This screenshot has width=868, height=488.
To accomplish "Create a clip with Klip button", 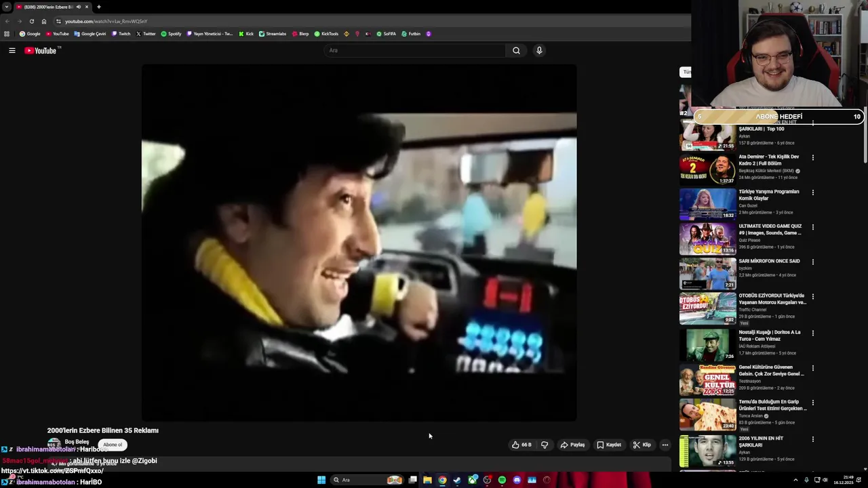I will pos(642,445).
